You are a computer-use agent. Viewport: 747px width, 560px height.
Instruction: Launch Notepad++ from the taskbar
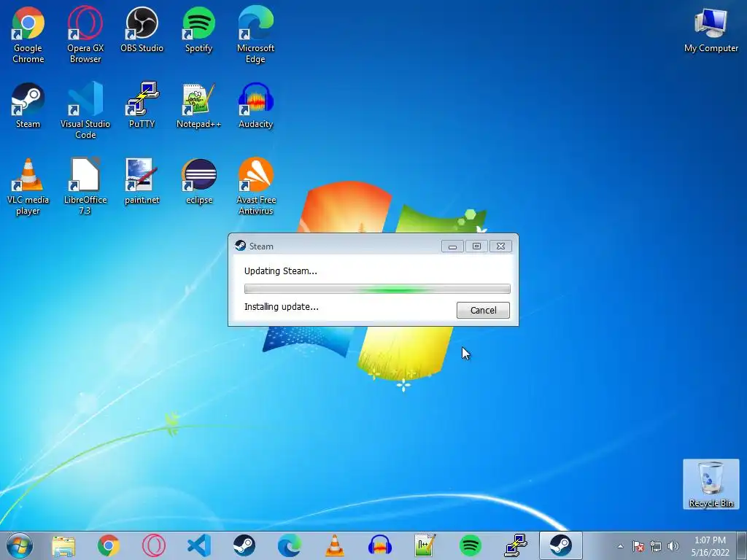425,545
